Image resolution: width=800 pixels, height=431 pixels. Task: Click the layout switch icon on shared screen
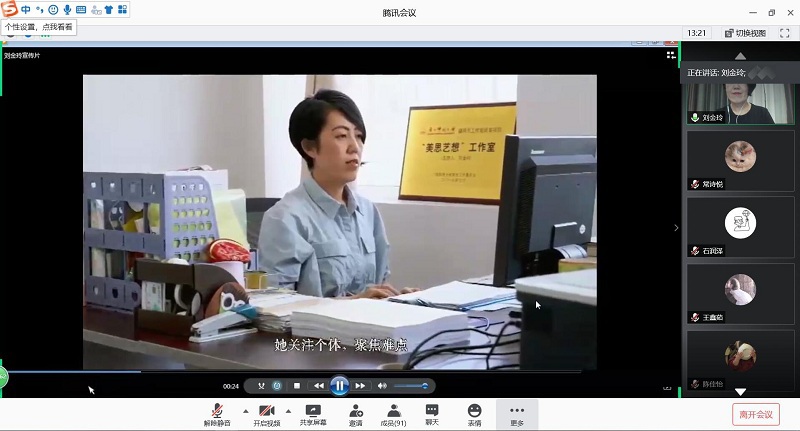click(671, 55)
